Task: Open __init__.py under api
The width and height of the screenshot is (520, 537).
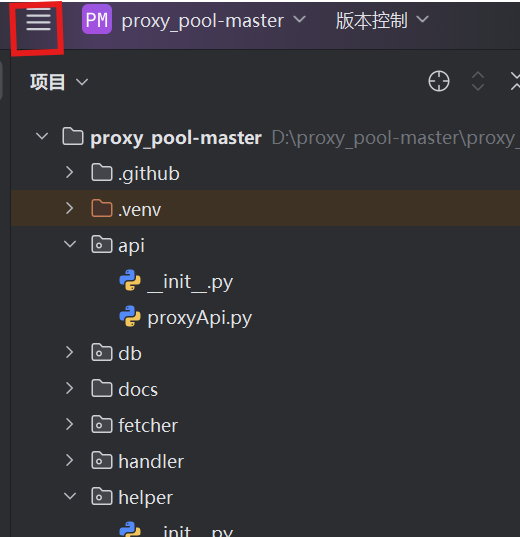Action: pyautogui.click(x=190, y=282)
